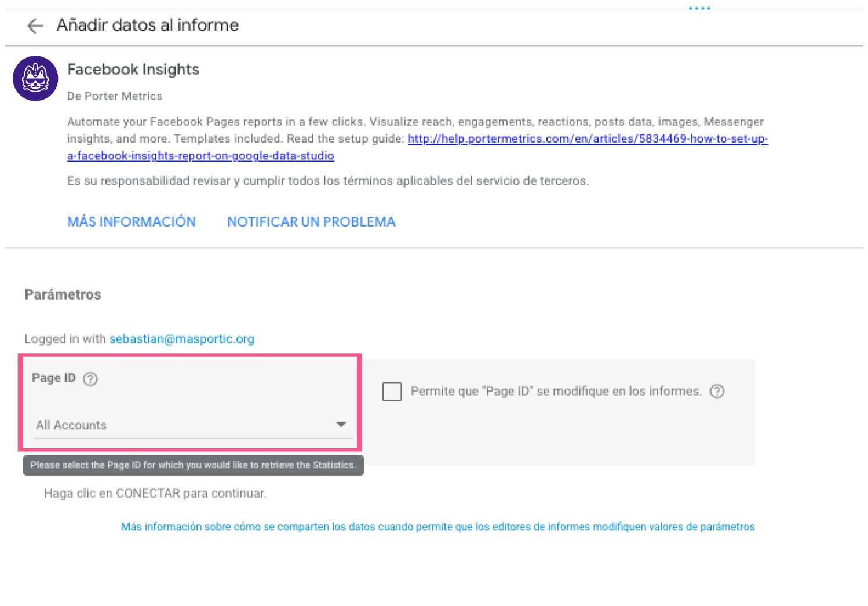Click the sebastian@masportic.org email link
Image resolution: width=868 pixels, height=606 pixels.
tap(181, 339)
